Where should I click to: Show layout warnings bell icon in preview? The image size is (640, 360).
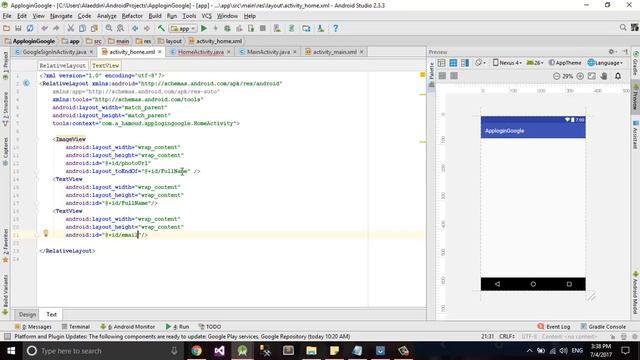pos(618,76)
